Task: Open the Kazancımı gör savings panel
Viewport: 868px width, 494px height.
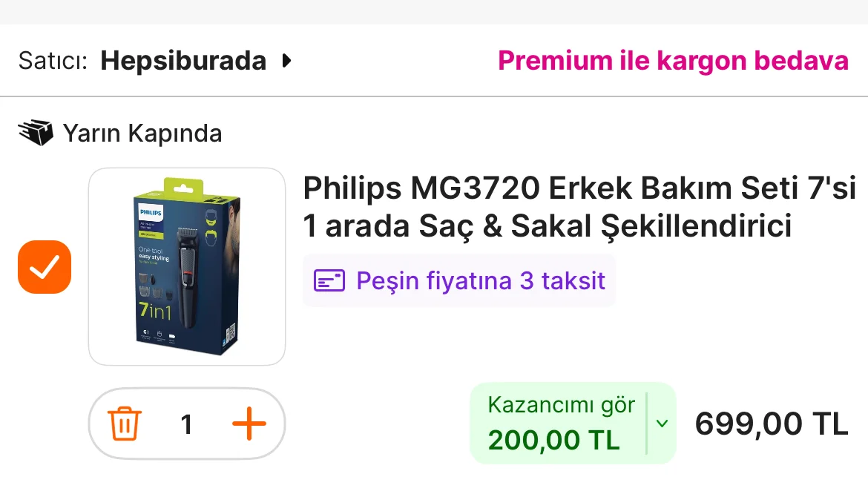Action: point(573,424)
